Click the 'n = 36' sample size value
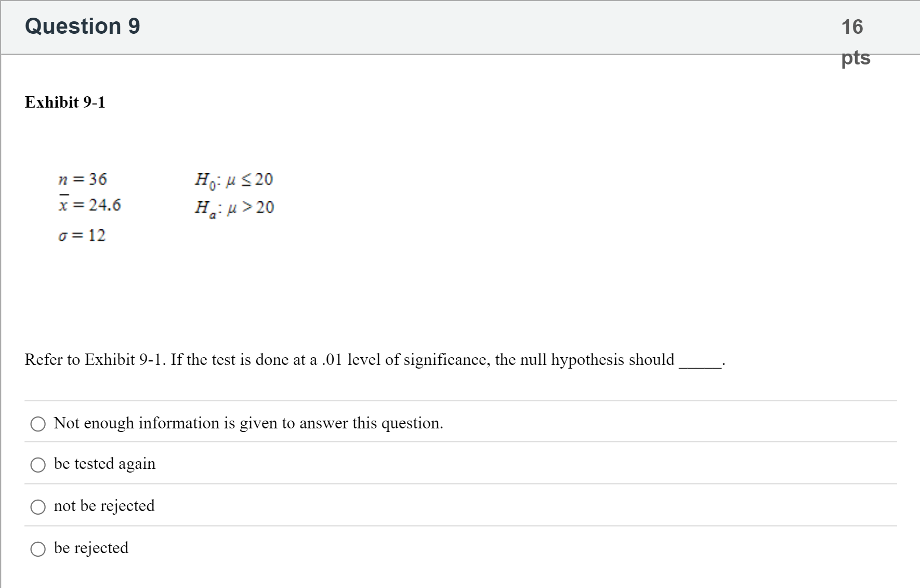Screen dimensions: 920x588 83,179
